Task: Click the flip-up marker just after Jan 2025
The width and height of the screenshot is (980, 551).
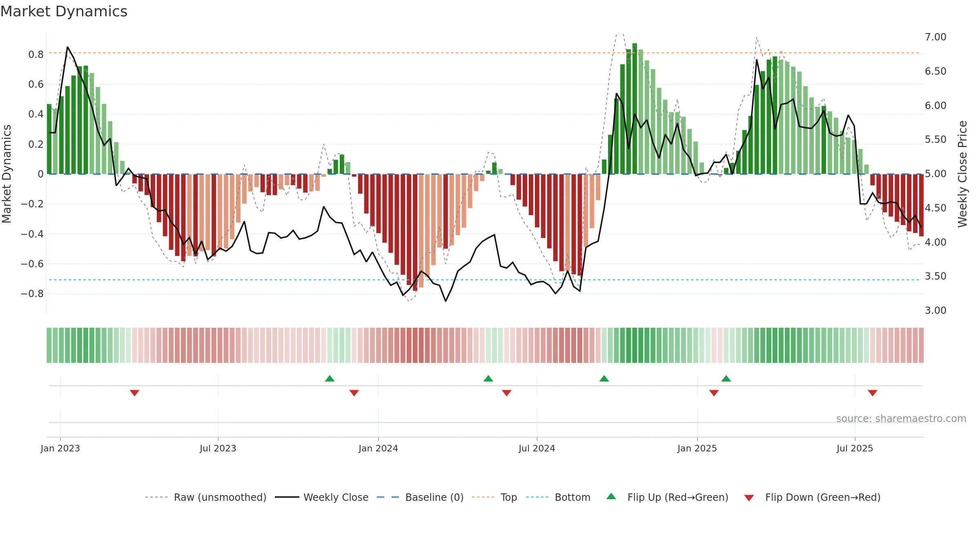Action: tap(726, 378)
